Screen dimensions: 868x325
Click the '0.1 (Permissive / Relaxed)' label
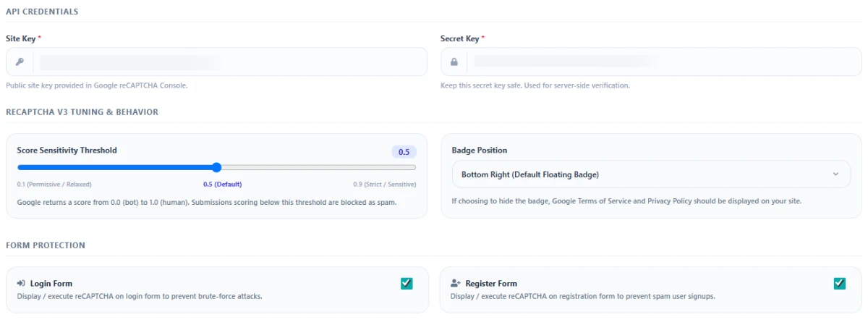54,184
